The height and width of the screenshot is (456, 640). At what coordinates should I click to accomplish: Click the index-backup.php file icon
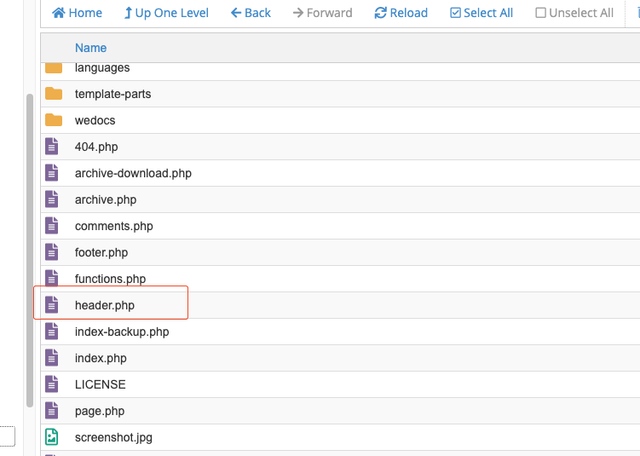tap(51, 331)
